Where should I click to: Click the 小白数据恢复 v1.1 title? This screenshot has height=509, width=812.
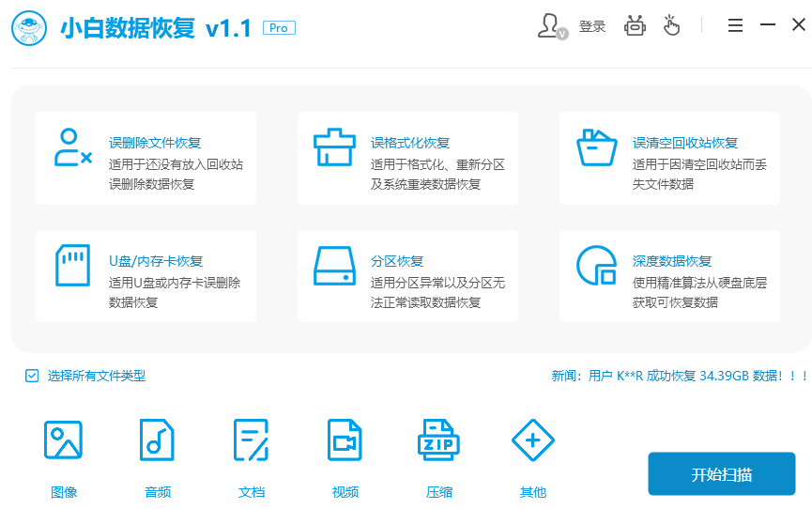pos(156,28)
